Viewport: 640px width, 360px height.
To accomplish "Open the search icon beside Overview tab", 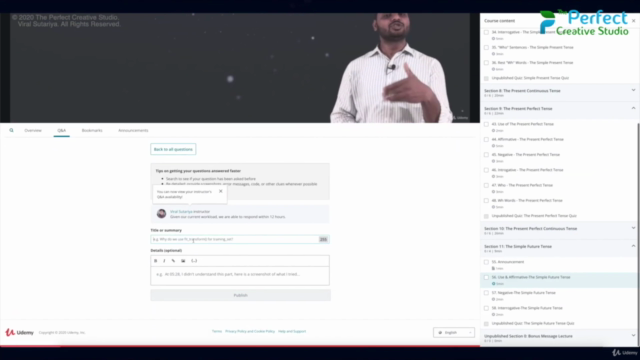I will click(x=11, y=130).
